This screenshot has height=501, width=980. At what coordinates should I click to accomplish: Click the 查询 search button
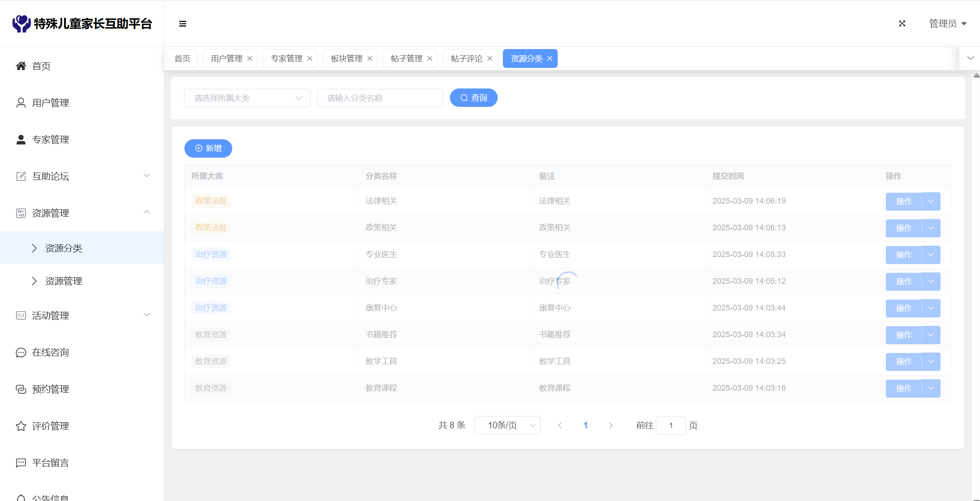(474, 98)
